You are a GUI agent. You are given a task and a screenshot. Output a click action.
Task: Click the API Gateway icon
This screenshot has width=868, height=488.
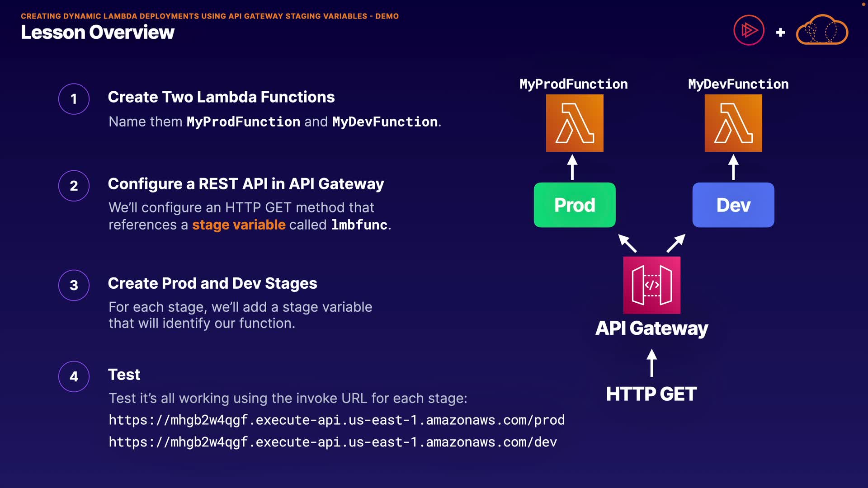(x=651, y=285)
